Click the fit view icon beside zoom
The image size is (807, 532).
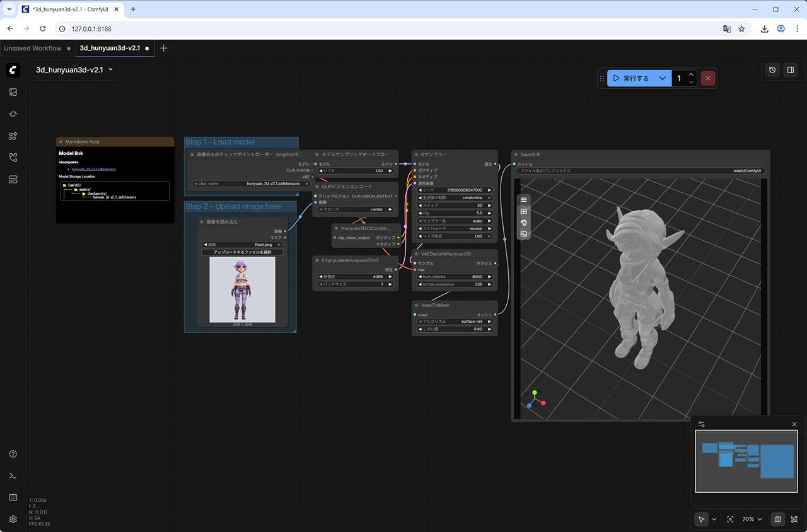click(730, 519)
